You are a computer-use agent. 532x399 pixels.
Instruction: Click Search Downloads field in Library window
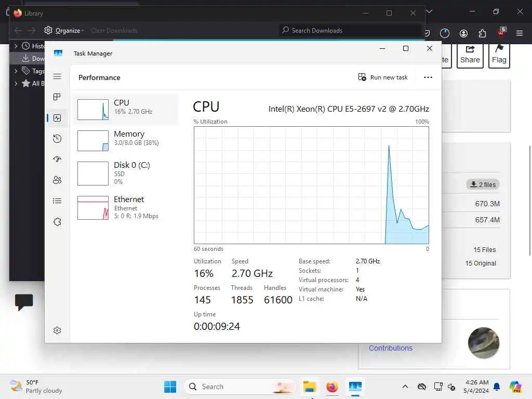tap(350, 31)
